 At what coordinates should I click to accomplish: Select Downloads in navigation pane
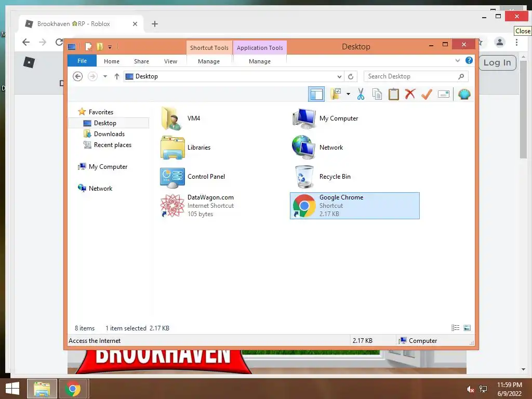[109, 134]
